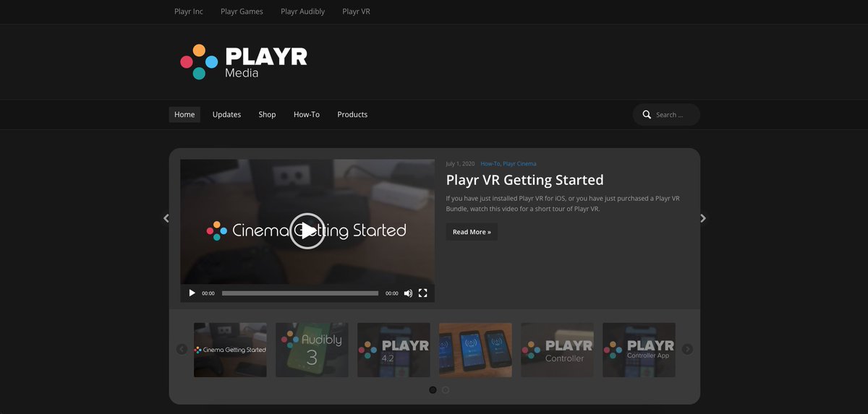This screenshot has width=868, height=414.
Task: Open the Home menu item
Action: click(x=184, y=115)
